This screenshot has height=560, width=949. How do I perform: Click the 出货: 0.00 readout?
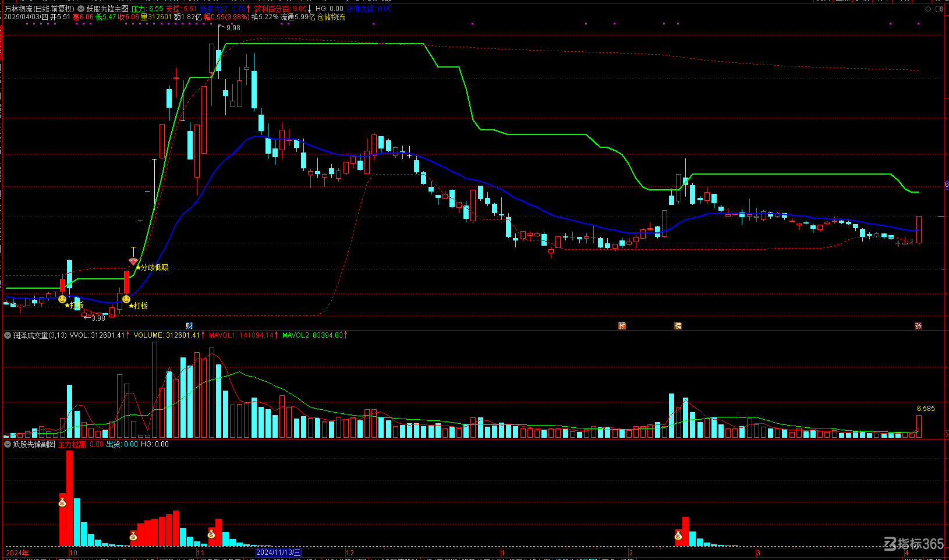point(122,444)
